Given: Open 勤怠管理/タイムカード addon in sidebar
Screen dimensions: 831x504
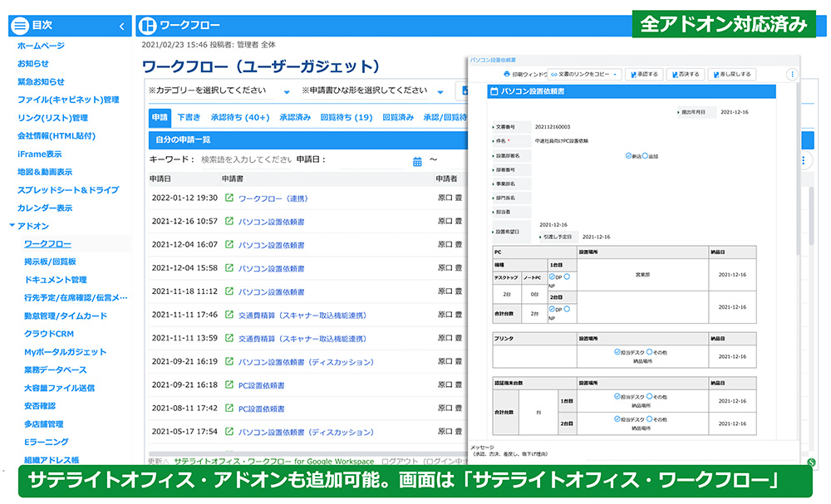Looking at the screenshot, I should (x=65, y=316).
